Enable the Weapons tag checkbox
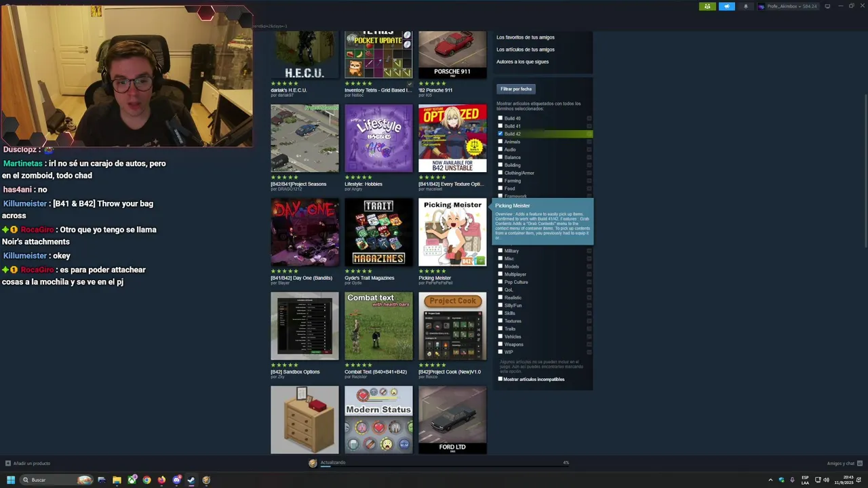Screen dimensions: 868x488 click(500, 344)
